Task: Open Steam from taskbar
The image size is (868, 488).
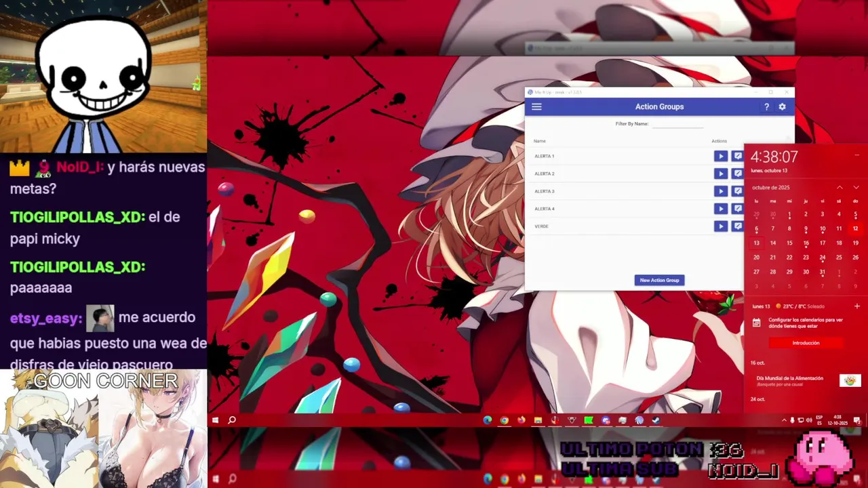Action: (656, 420)
